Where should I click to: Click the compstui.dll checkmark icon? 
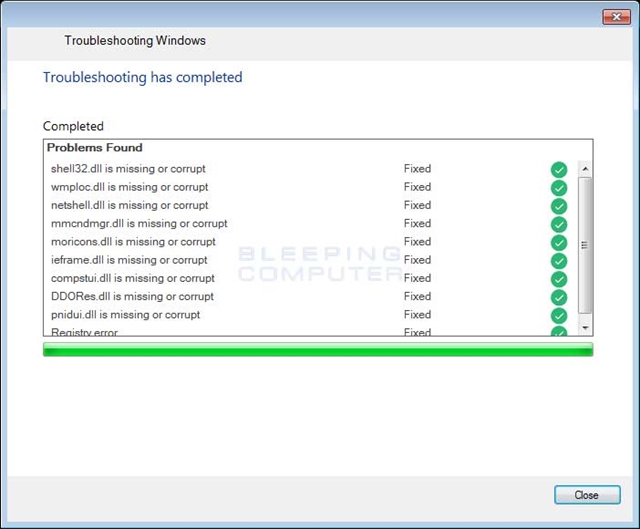pos(559,279)
